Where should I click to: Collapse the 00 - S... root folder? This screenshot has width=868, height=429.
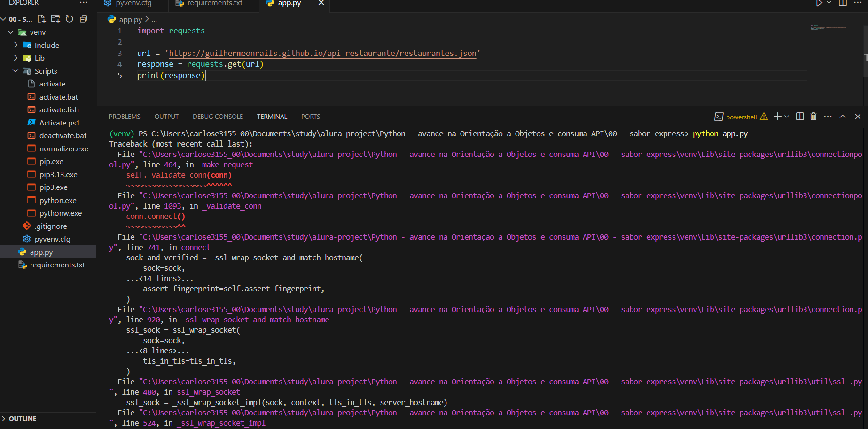[x=3, y=19]
